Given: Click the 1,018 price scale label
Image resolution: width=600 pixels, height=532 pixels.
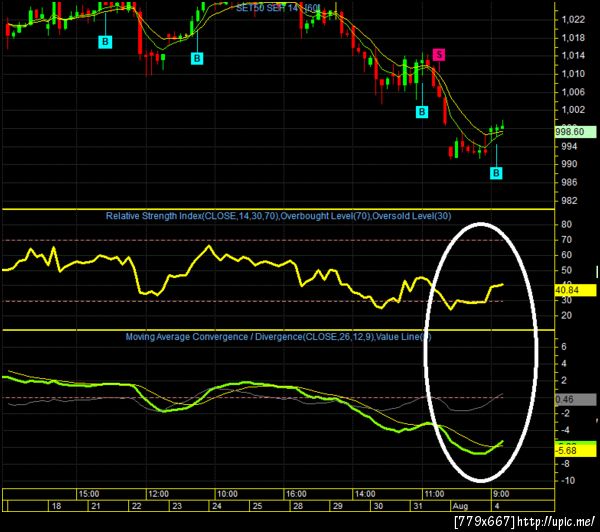Looking at the screenshot, I should (573, 38).
